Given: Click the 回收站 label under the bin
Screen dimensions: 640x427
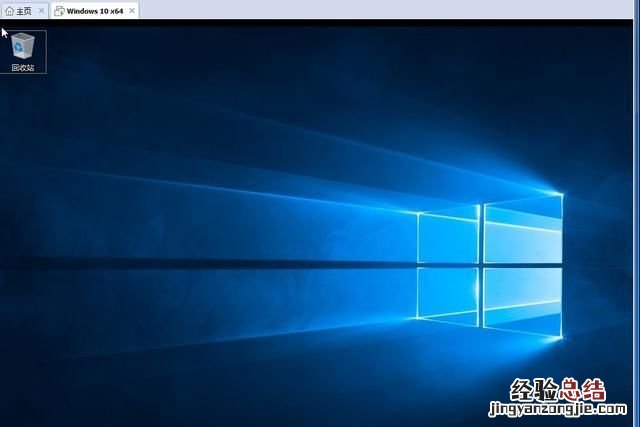Looking at the screenshot, I should coord(23,68).
